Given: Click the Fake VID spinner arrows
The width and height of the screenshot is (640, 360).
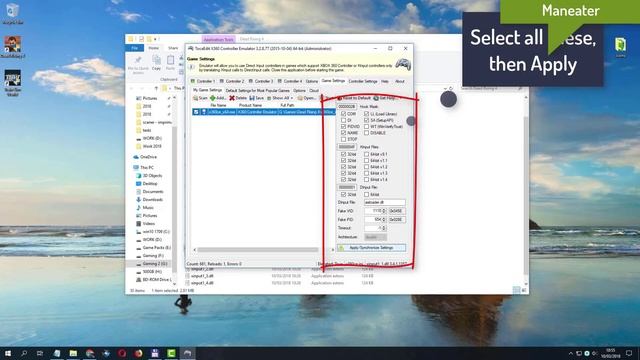Looking at the screenshot, I should tap(384, 211).
